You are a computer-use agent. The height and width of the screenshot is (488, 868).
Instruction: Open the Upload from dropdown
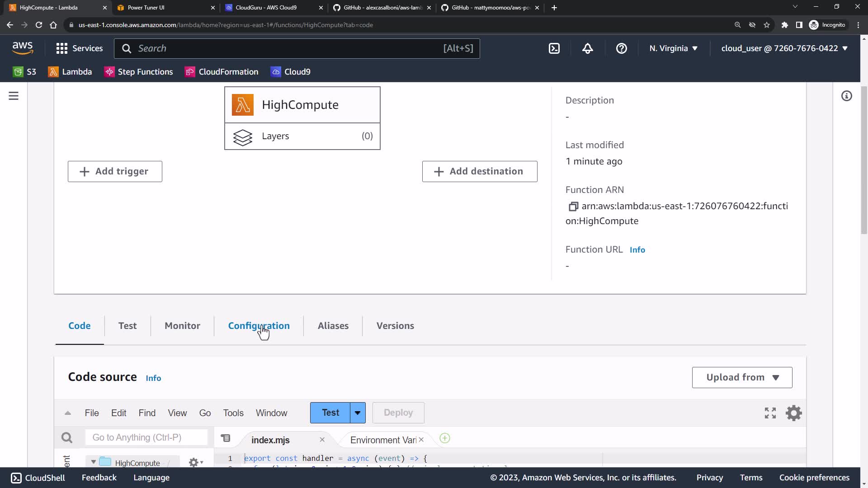[x=742, y=377]
